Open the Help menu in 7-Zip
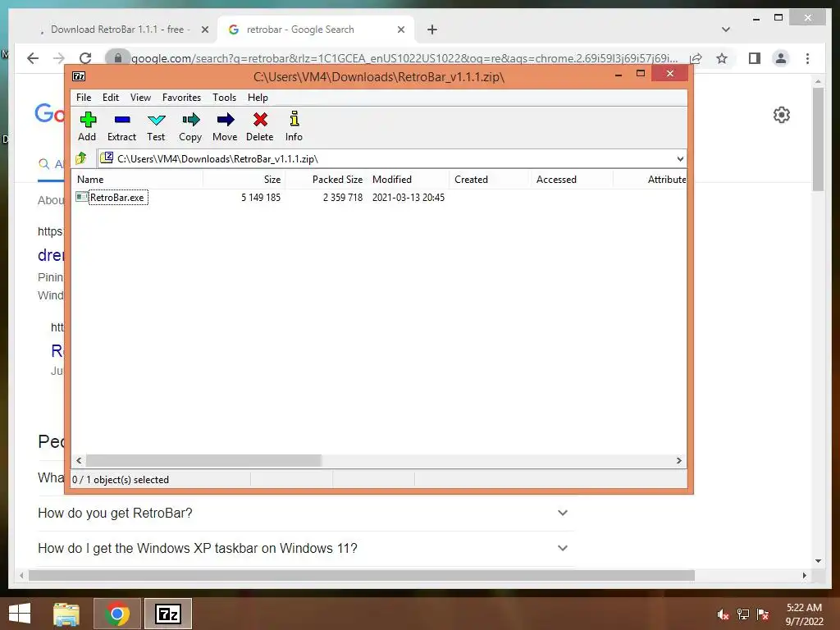This screenshot has width=840, height=630. 258,98
